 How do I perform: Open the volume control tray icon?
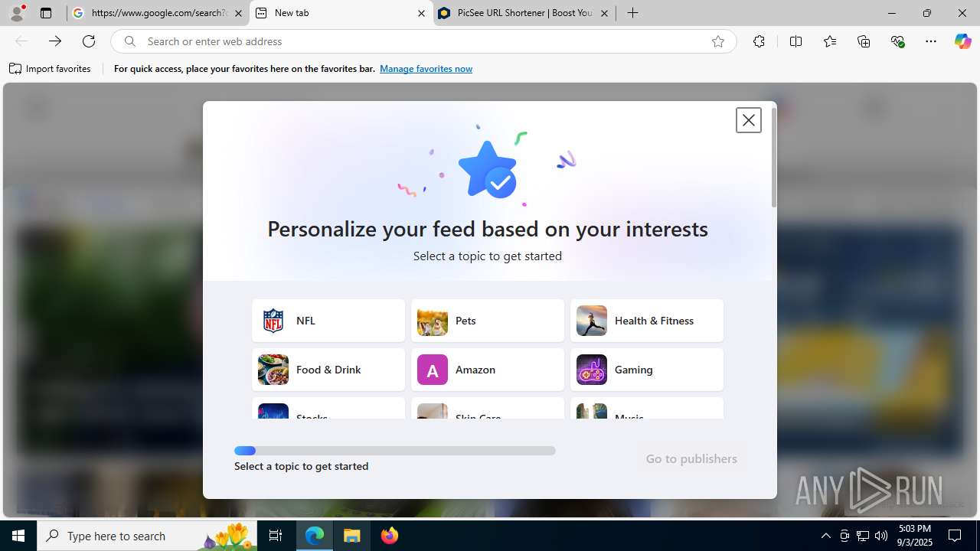[881, 536]
